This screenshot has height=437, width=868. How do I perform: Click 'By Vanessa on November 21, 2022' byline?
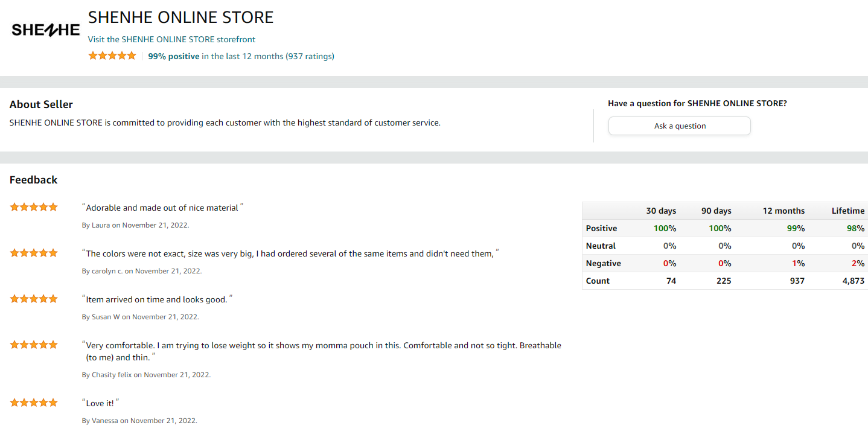coord(139,421)
